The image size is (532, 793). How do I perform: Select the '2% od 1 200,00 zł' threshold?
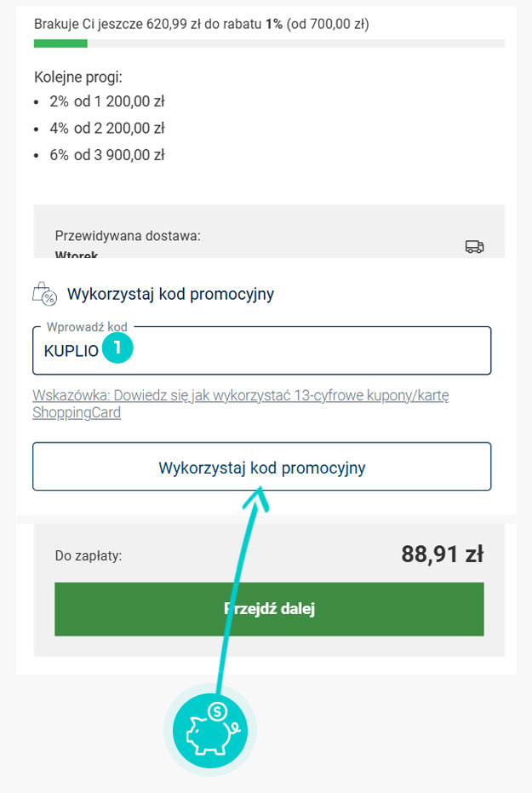tap(106, 101)
